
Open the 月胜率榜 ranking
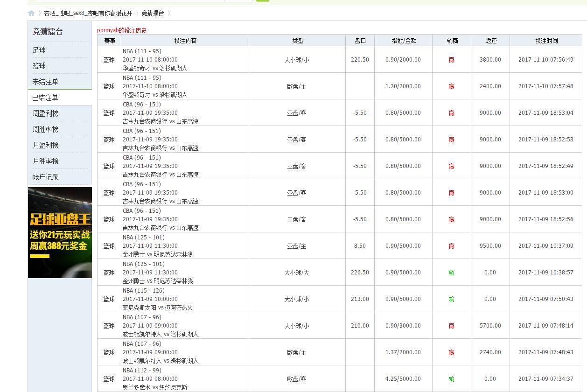point(45,161)
